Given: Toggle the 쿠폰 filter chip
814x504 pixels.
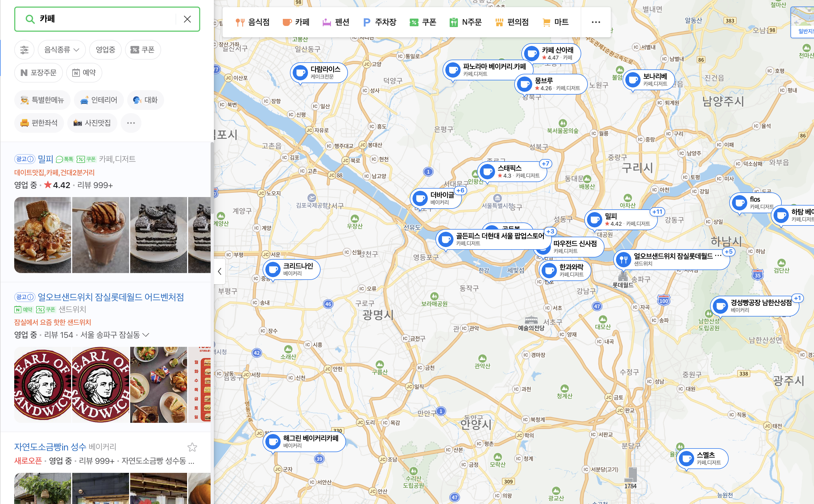Looking at the screenshot, I should pos(143,50).
